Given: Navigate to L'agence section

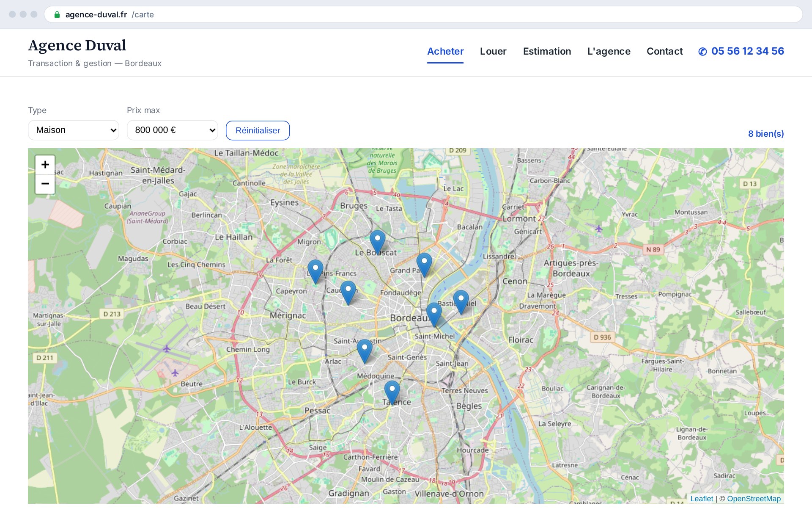Looking at the screenshot, I should pos(609,51).
